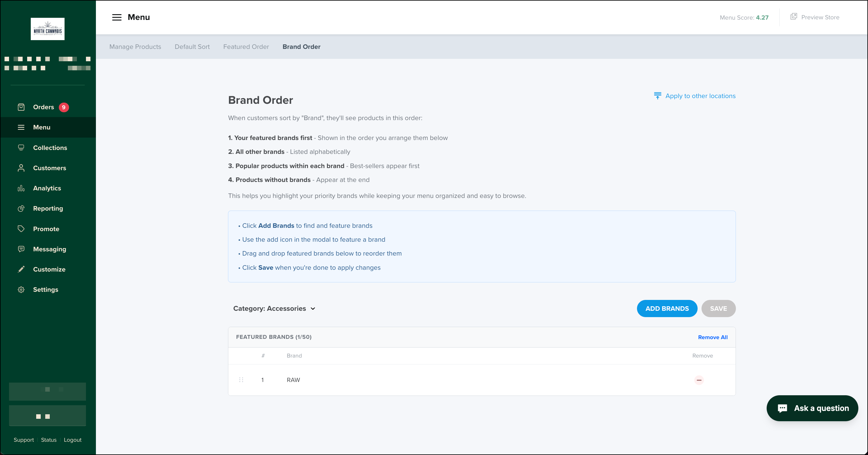Click the Preview Store external window icon

(794, 17)
